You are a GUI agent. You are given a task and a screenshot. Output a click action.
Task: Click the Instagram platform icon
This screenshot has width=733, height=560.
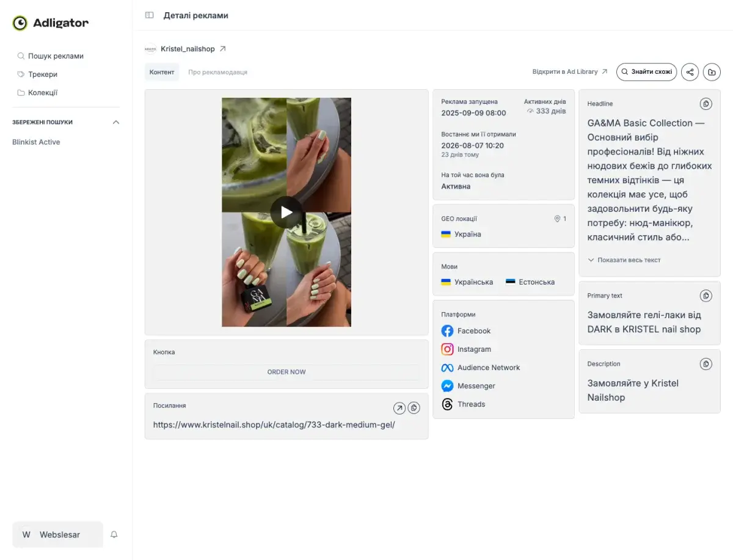pyautogui.click(x=447, y=349)
